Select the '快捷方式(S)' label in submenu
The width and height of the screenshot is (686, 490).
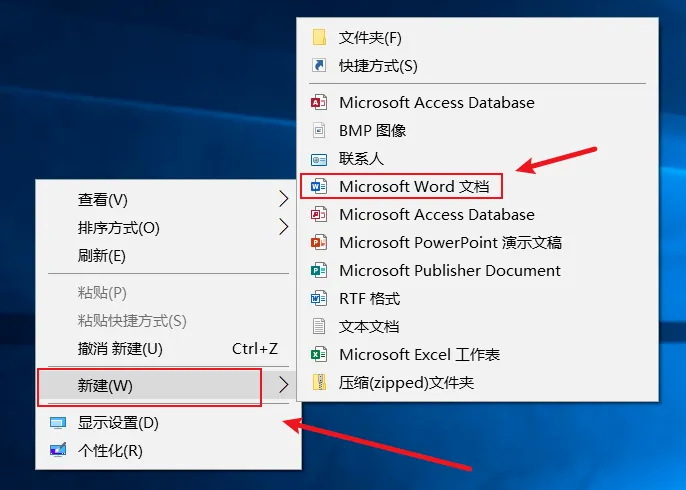click(378, 66)
